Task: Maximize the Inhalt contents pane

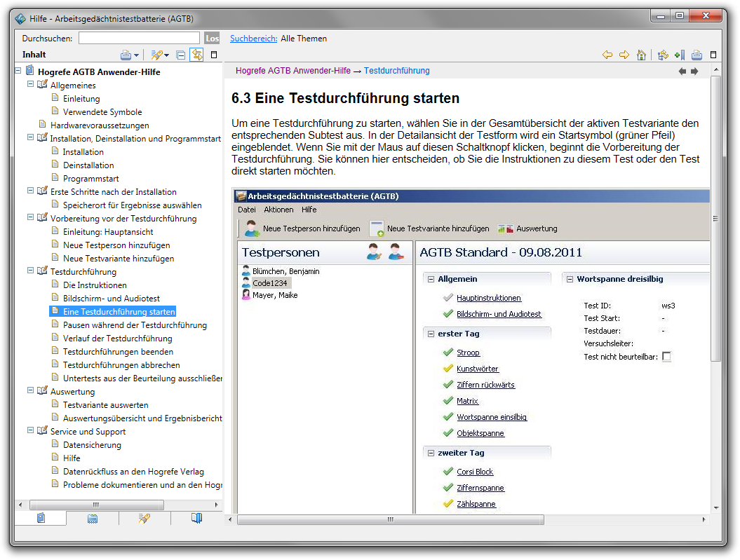Action: 214,55
